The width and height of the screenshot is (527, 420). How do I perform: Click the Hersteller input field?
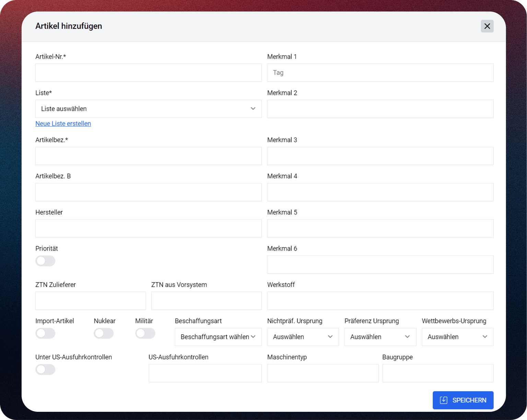point(148,228)
